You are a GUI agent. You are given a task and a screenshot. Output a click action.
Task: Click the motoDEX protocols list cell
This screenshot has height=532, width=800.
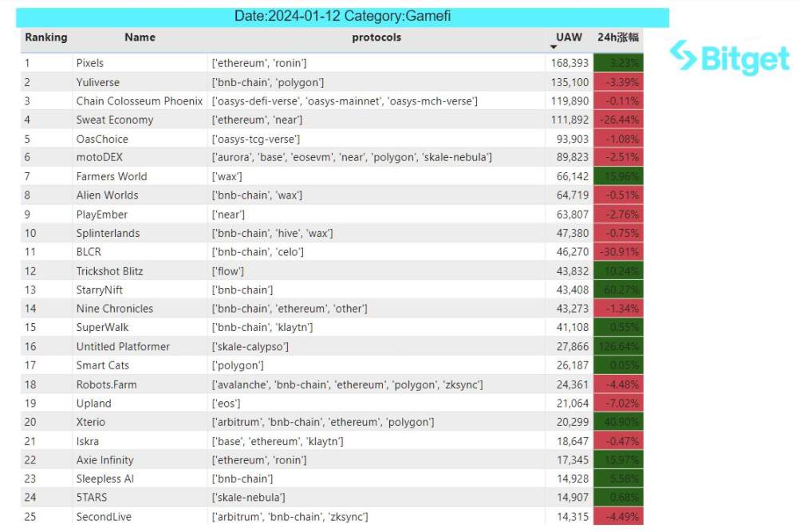point(352,158)
